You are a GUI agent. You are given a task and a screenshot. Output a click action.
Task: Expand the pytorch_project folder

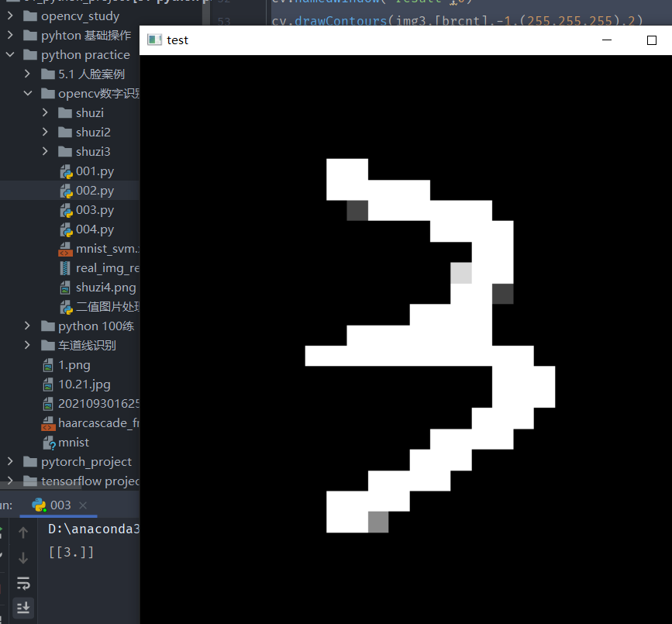(9, 461)
